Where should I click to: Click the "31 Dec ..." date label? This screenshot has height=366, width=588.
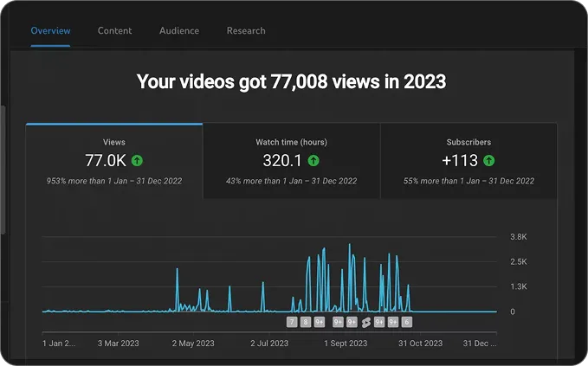pyautogui.click(x=480, y=344)
